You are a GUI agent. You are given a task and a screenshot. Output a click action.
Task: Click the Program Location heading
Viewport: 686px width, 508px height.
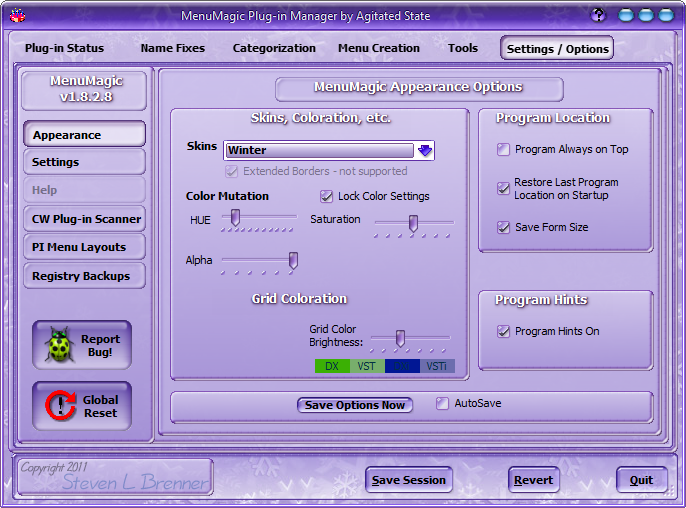coord(553,118)
